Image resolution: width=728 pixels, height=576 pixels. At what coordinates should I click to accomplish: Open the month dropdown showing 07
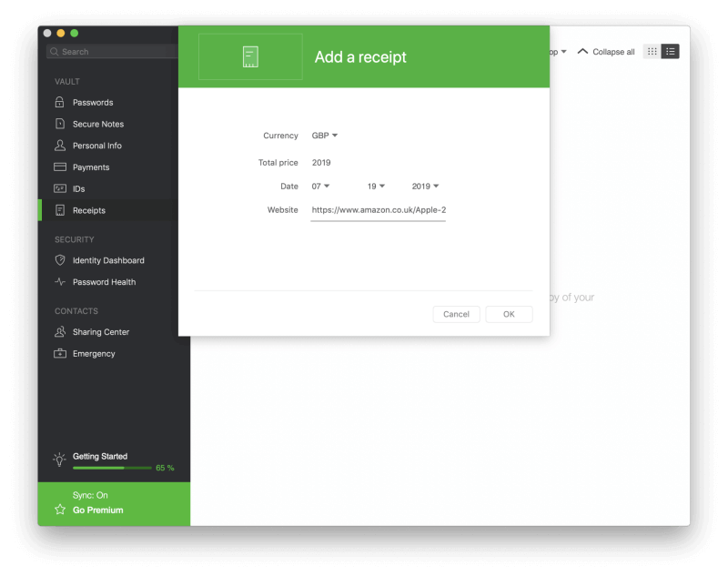320,187
